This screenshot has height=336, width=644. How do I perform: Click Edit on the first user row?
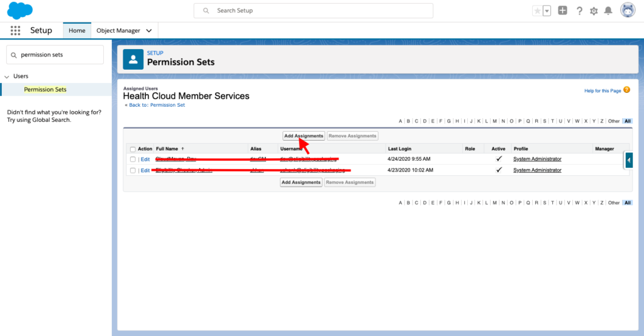pos(145,159)
